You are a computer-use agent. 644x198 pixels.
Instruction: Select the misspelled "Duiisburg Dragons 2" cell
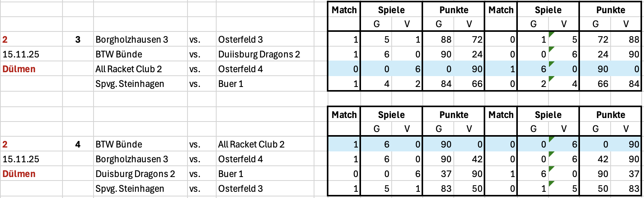[x=259, y=54]
